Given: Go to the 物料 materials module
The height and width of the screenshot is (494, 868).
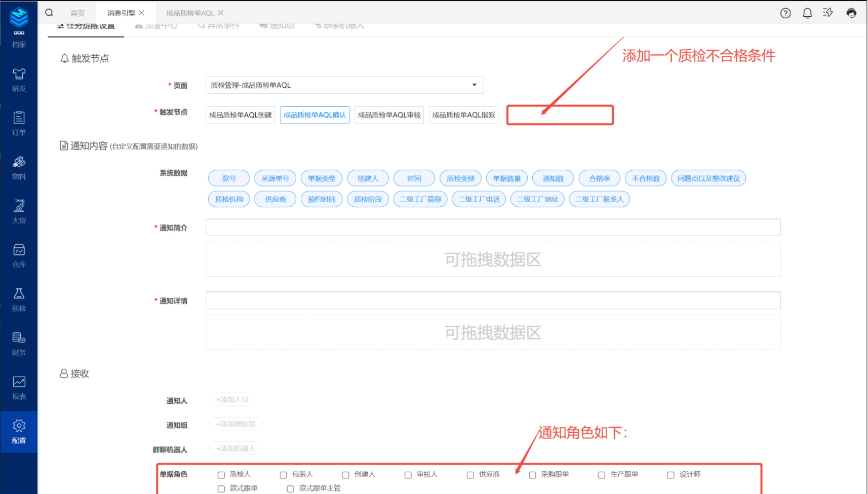Looking at the screenshot, I should (19, 168).
